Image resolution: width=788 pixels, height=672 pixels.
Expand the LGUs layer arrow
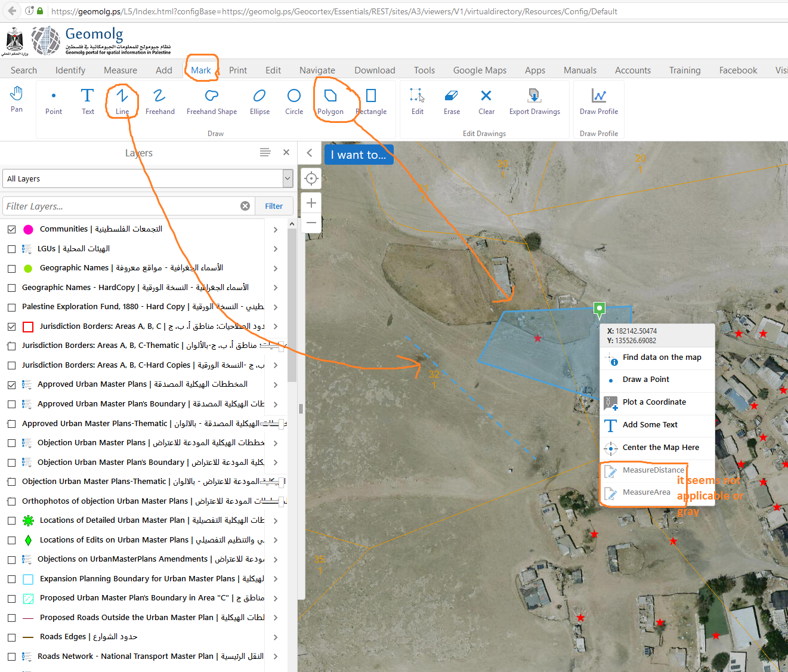tap(275, 249)
